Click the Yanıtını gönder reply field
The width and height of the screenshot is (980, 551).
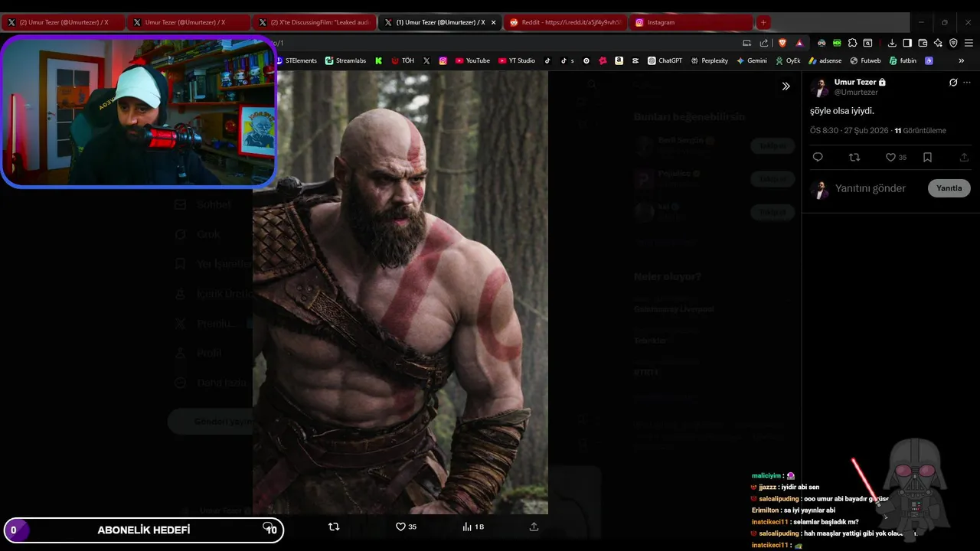[x=871, y=188]
